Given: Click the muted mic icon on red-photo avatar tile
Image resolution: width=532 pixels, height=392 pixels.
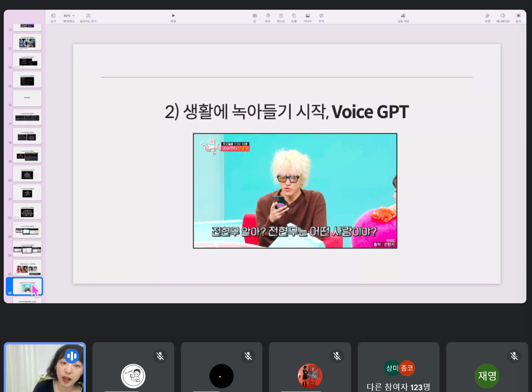Looking at the screenshot, I should [x=337, y=356].
